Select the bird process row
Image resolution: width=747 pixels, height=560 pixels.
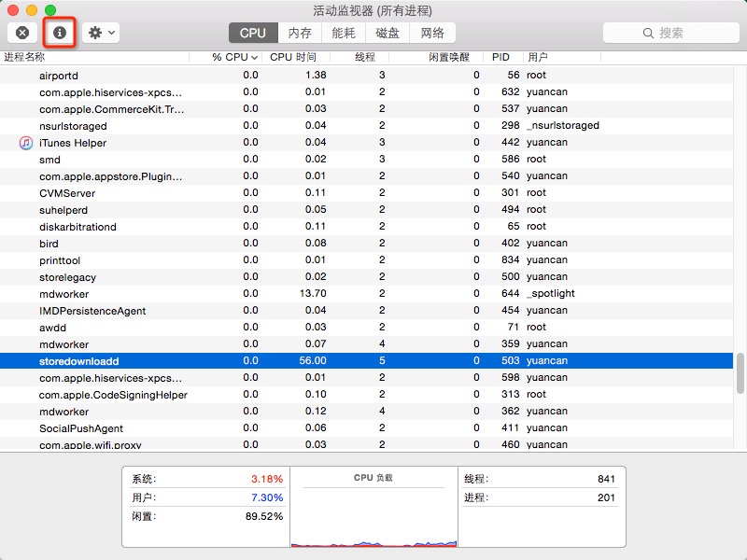366,244
